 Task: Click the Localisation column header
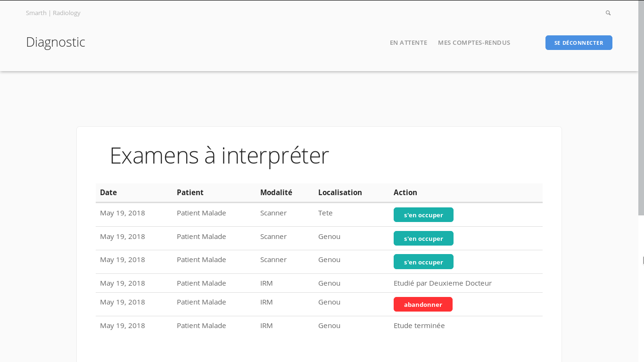coord(340,192)
